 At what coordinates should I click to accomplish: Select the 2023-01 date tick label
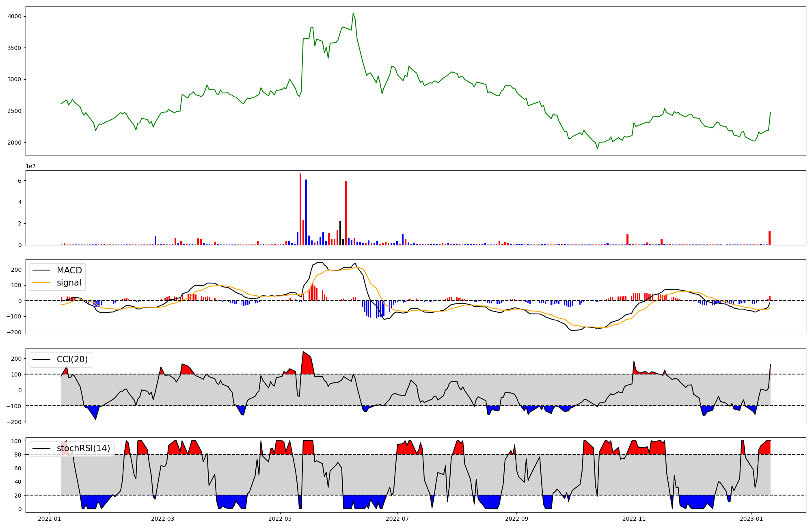coord(752,519)
